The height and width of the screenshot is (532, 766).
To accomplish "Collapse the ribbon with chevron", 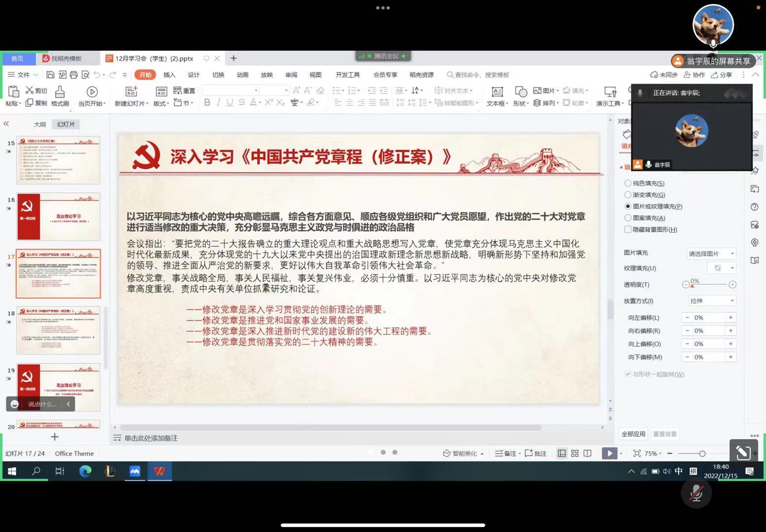I will tap(755, 75).
